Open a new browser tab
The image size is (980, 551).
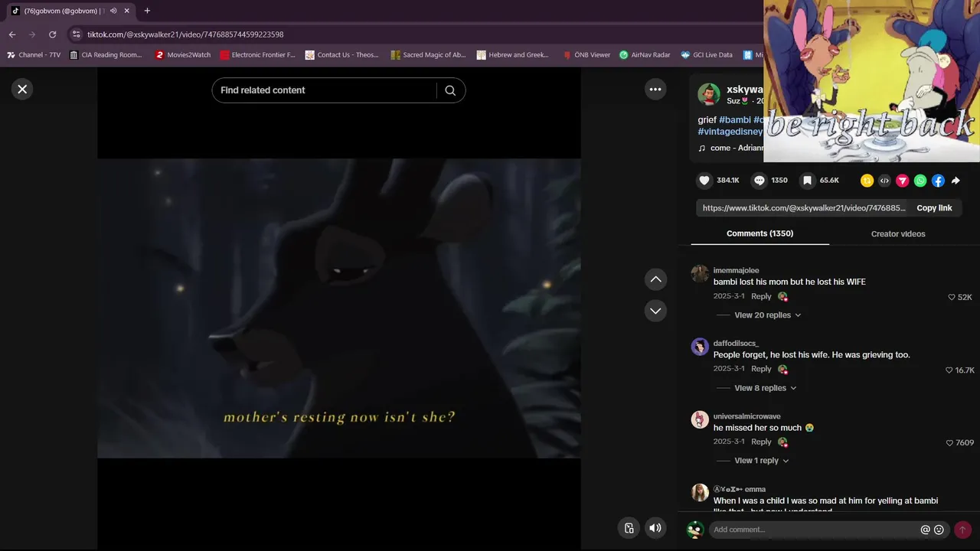[147, 11]
